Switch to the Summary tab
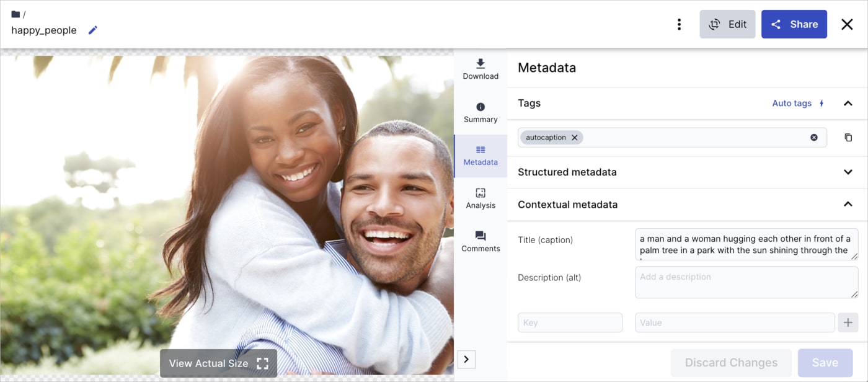Image resolution: width=868 pixels, height=382 pixels. click(x=480, y=113)
